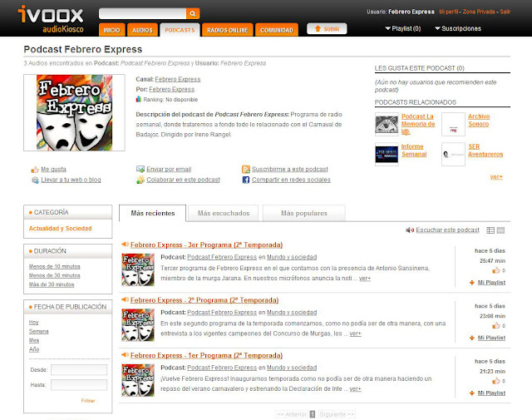The width and height of the screenshot is (532, 420).
Task: Click the RSS feed subscribe icon
Action: tap(246, 169)
